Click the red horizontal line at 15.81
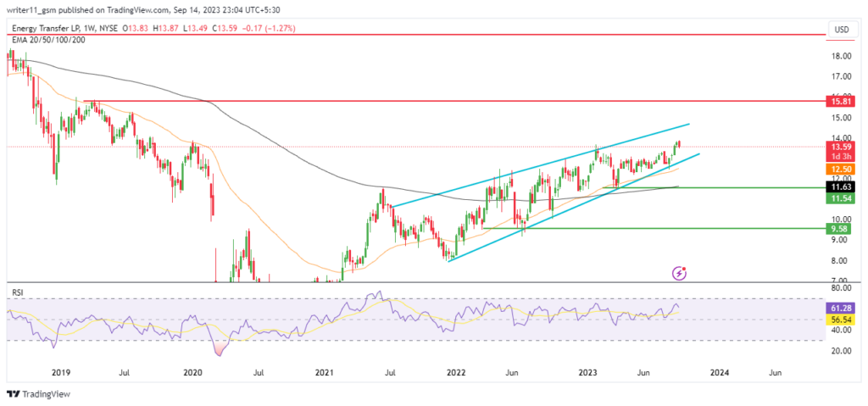Image resolution: width=868 pixels, height=406 pixels. click(x=454, y=102)
